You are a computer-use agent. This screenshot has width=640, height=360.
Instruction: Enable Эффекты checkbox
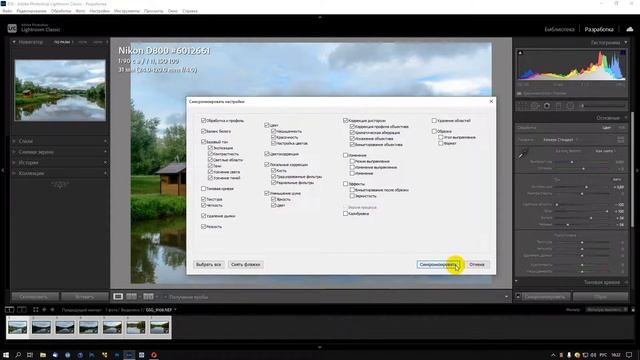(345, 184)
